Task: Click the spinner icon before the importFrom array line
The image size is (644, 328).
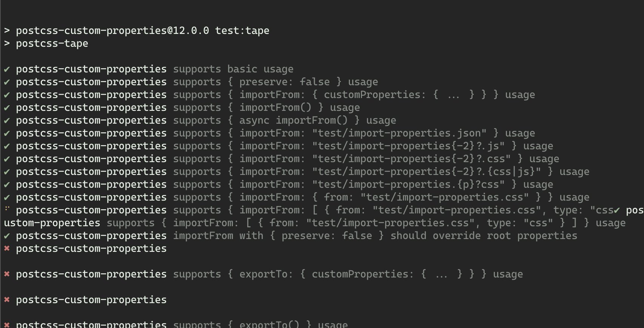Action: 7,209
